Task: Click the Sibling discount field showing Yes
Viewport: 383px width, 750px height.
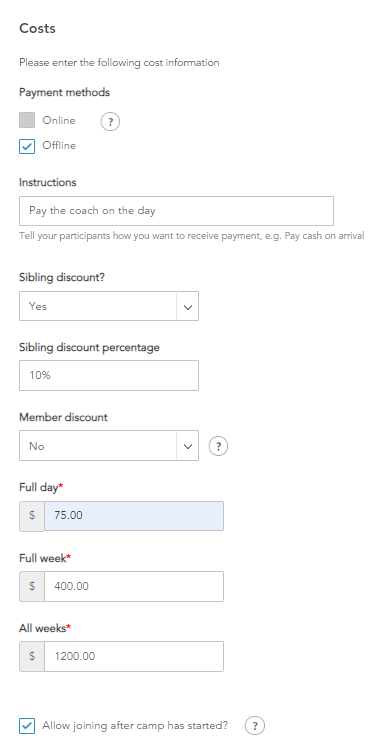Action: [98, 306]
